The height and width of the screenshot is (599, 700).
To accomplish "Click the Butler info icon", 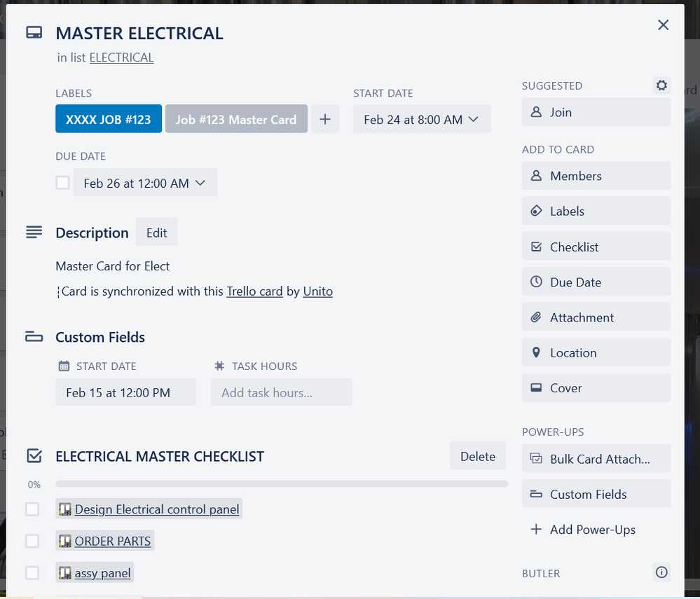I will pos(661,572).
